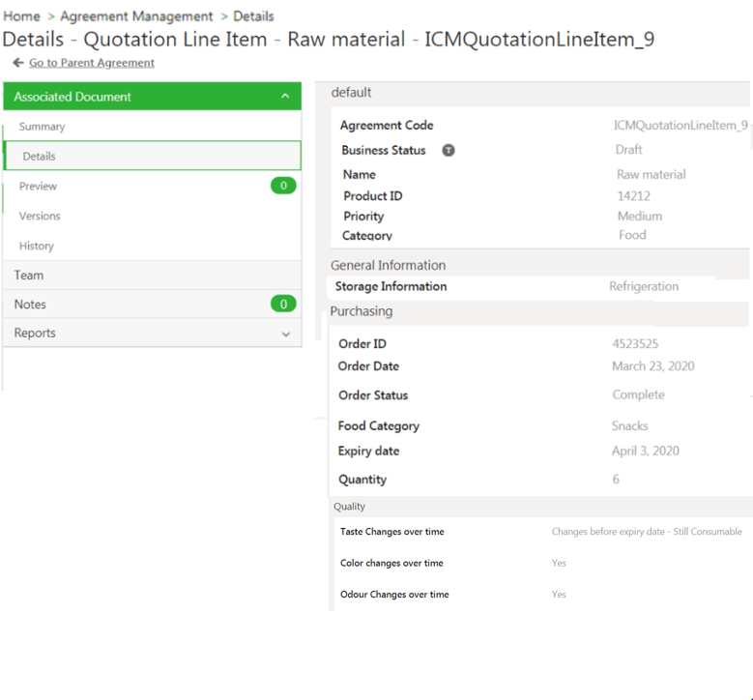This screenshot has height=700, width=753.
Task: Expand the Reports section chevron
Action: click(285, 334)
